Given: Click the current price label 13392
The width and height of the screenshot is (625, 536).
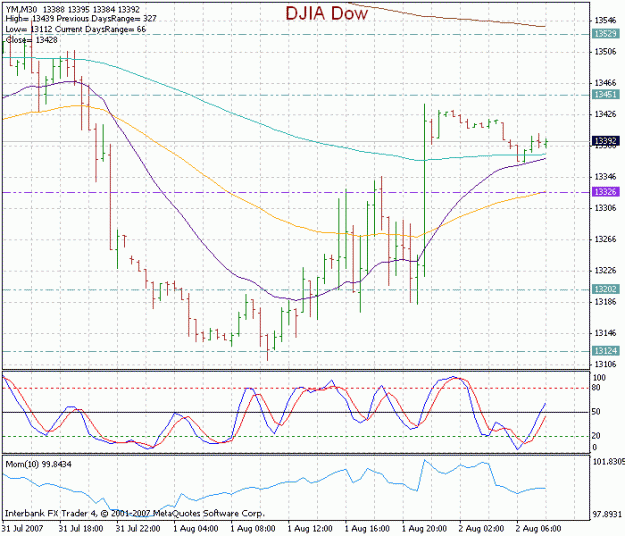Looking at the screenshot, I should click(x=606, y=141).
